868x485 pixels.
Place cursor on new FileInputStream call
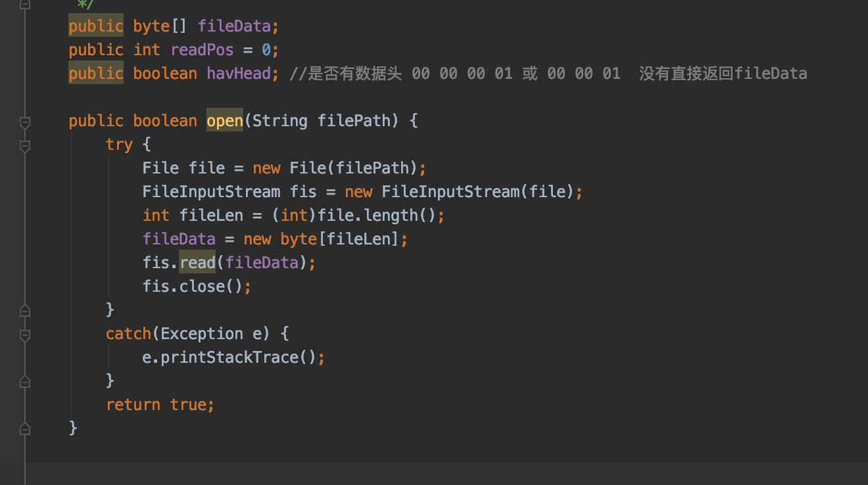[x=454, y=191]
